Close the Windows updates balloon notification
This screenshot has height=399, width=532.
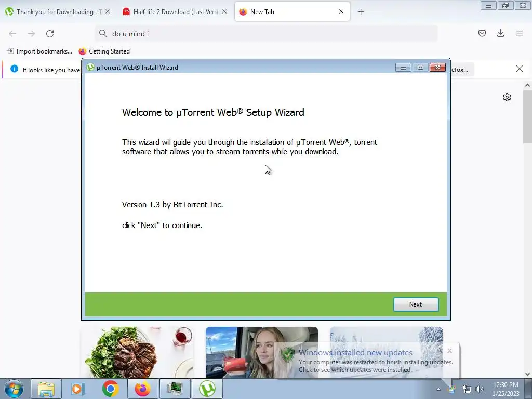click(x=449, y=351)
